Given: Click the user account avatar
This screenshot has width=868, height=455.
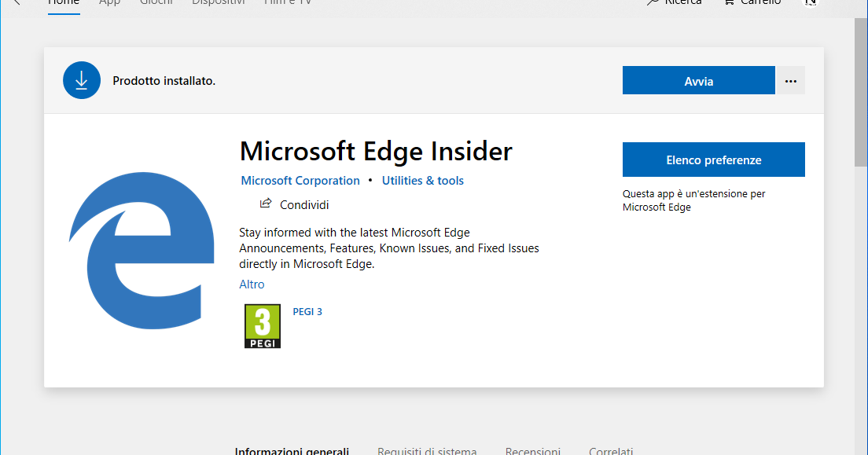Looking at the screenshot, I should coord(811,5).
